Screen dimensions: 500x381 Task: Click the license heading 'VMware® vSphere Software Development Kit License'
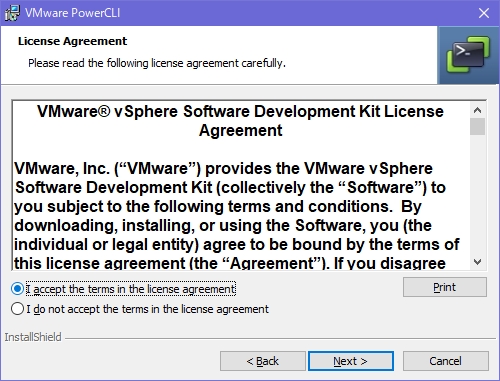[240, 111]
